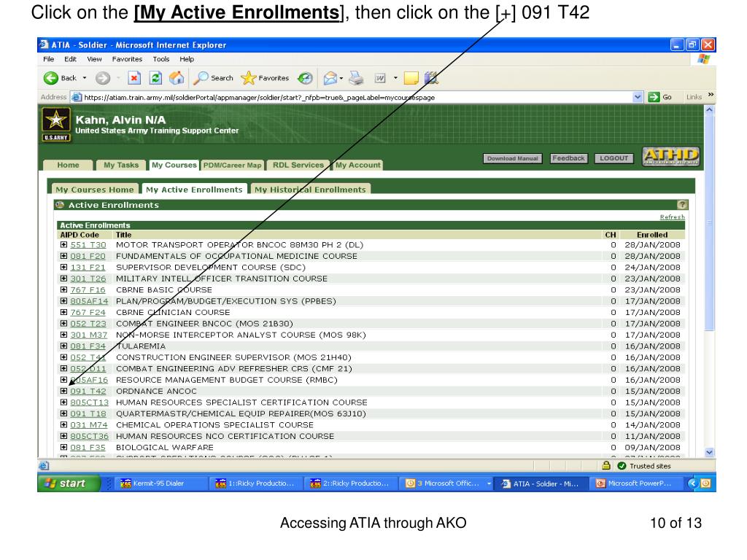This screenshot has height=560, width=747.
Task: Open the address bar dropdown arrow
Action: pyautogui.click(x=638, y=97)
